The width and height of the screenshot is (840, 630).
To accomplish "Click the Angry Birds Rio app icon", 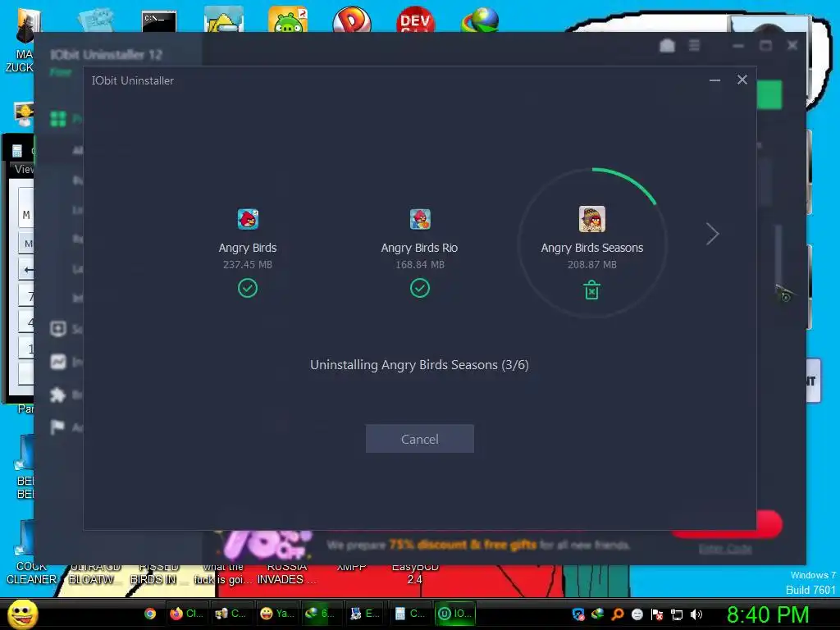I will pyautogui.click(x=420, y=219).
